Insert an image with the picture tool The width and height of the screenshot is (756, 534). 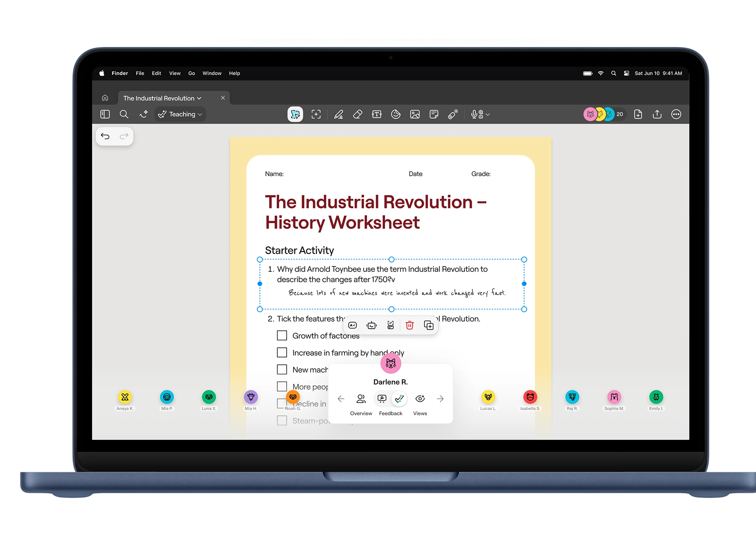tap(415, 114)
